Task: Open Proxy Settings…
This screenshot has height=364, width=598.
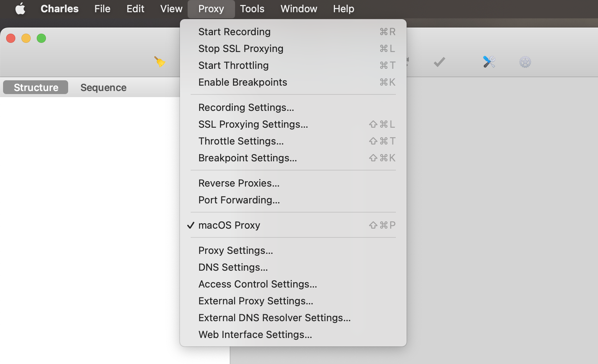Action: pos(293,250)
